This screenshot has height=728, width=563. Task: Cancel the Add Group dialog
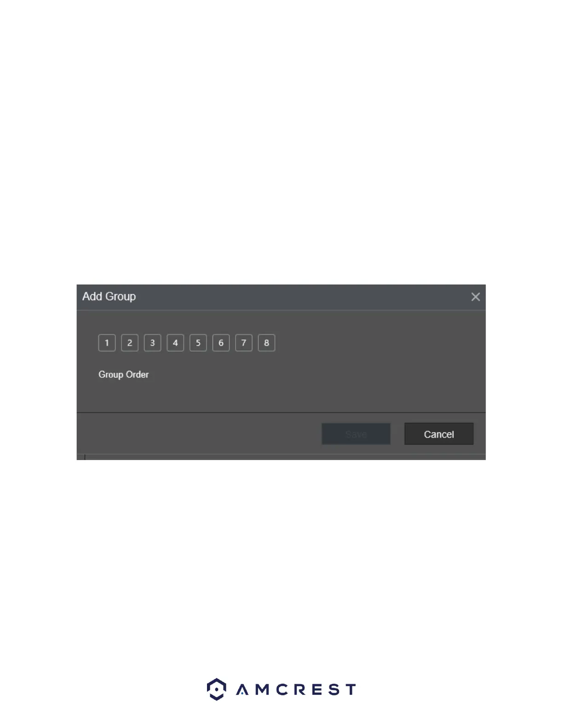pyautogui.click(x=439, y=434)
